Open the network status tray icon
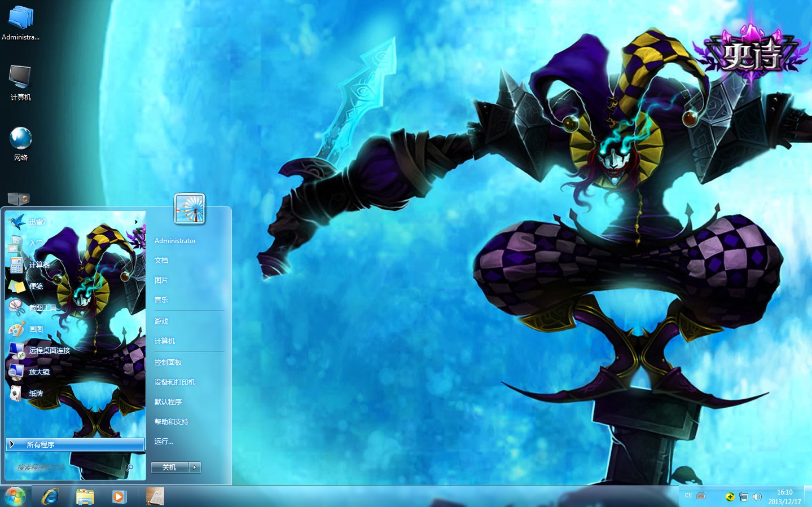 744,497
